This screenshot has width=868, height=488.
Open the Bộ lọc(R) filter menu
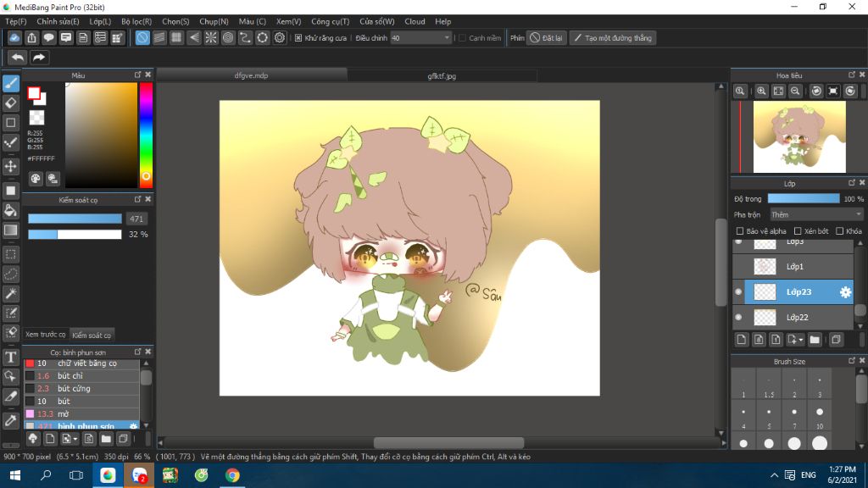point(136,21)
